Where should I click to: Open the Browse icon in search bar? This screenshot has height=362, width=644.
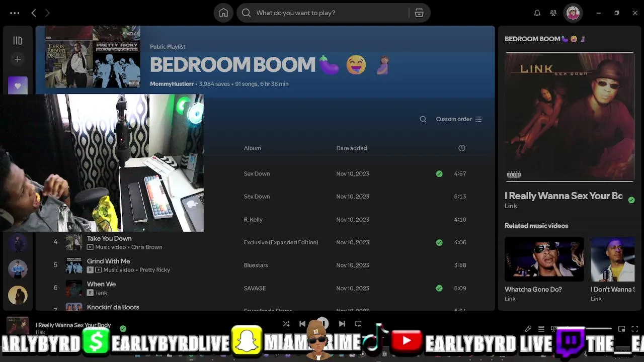coord(419,13)
